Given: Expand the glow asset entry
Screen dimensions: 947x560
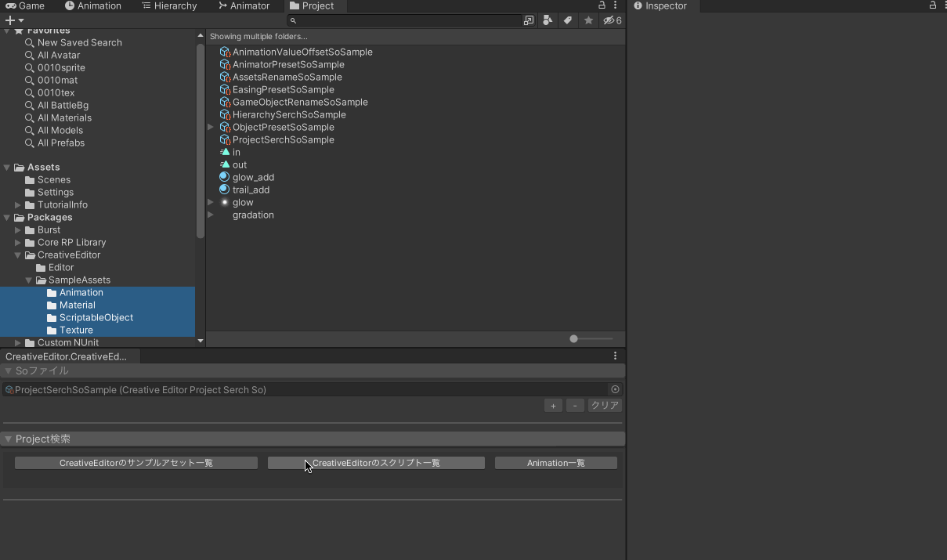Looking at the screenshot, I should click(x=210, y=202).
